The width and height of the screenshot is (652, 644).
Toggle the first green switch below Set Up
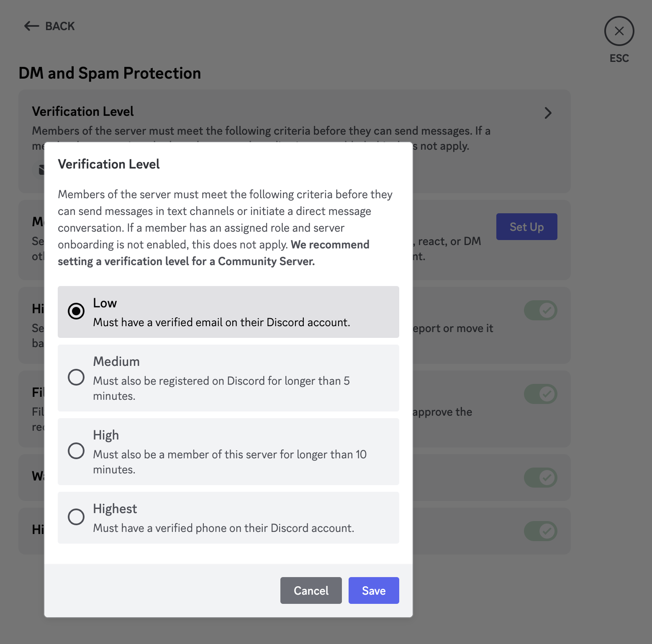click(541, 310)
